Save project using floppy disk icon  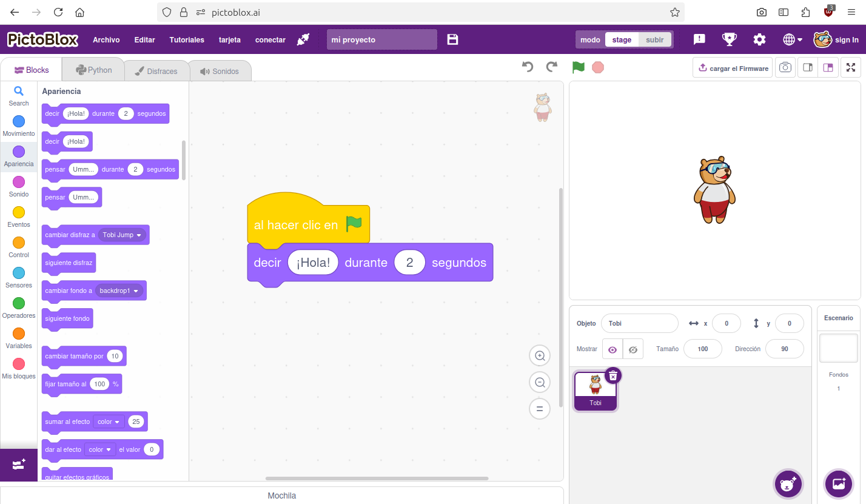pos(452,39)
